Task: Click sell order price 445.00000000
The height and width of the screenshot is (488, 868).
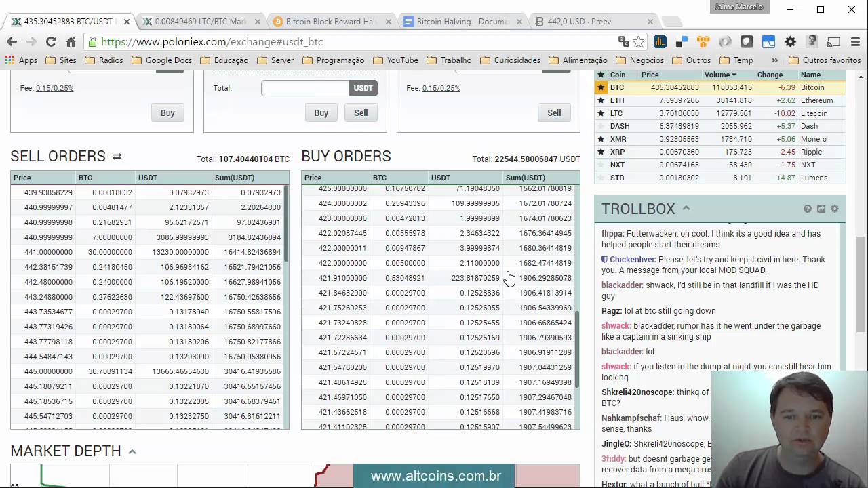Action: (x=48, y=371)
